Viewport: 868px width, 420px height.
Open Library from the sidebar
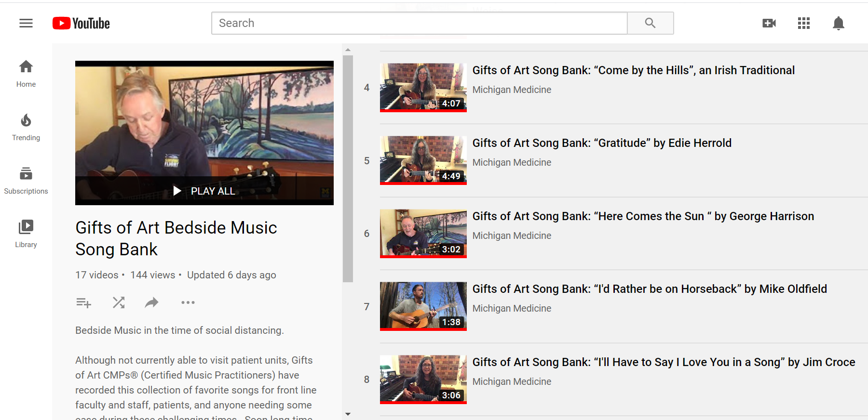point(26,234)
